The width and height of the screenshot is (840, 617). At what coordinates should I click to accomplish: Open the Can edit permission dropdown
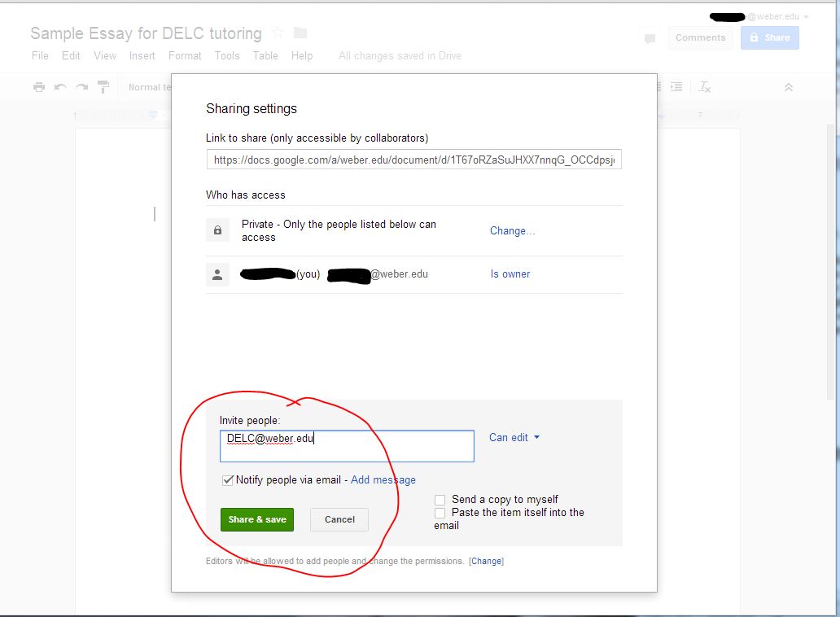[514, 438]
